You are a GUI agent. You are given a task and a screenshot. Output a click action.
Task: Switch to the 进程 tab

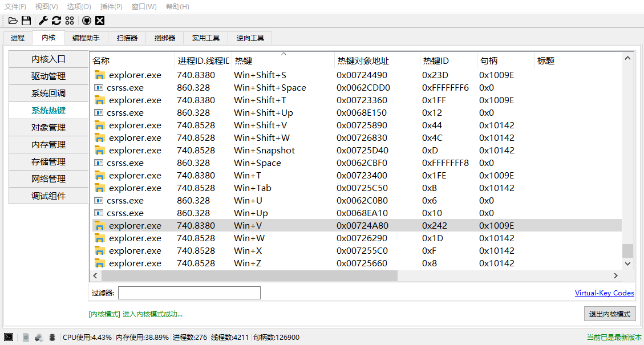(x=18, y=38)
